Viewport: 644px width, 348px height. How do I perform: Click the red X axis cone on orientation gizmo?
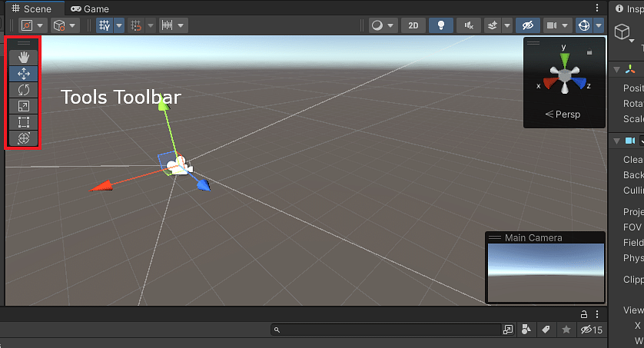[550, 82]
